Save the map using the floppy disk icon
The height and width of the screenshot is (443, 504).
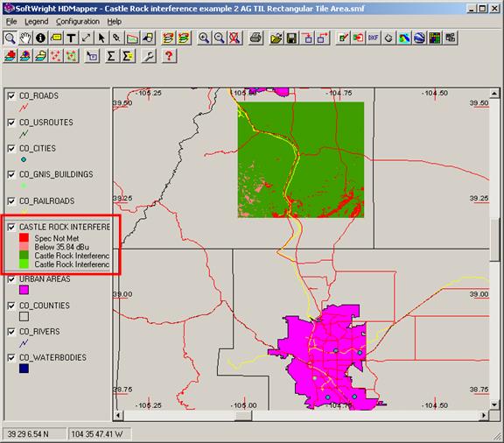click(292, 38)
